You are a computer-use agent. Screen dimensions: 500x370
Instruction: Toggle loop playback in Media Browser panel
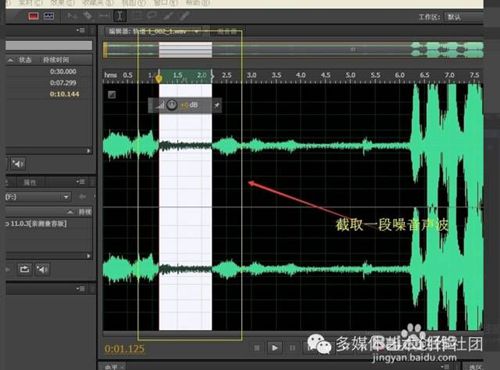(24, 269)
